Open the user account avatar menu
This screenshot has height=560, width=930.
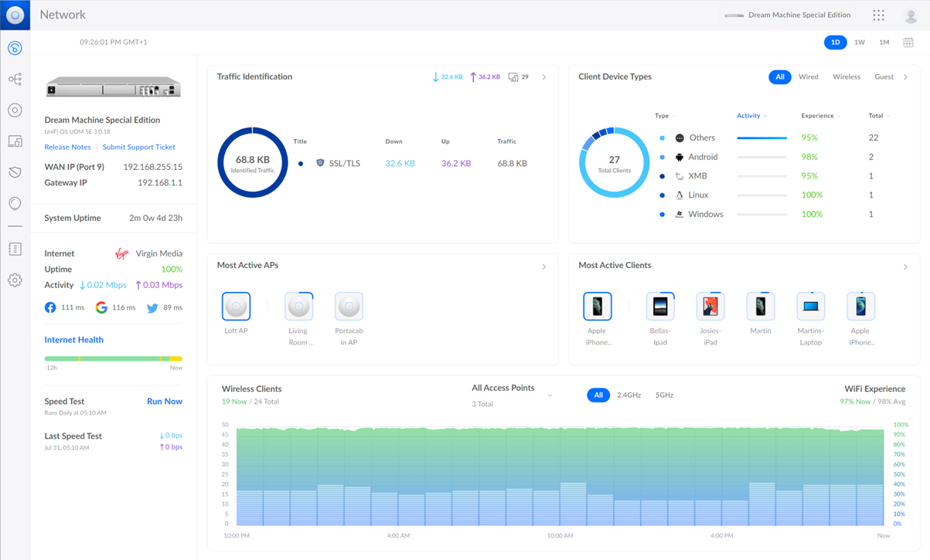(911, 15)
